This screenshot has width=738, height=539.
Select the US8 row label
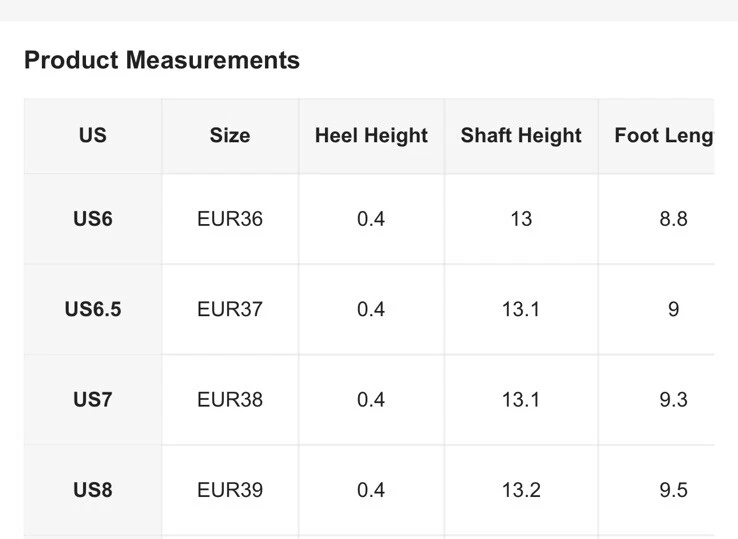pos(93,490)
